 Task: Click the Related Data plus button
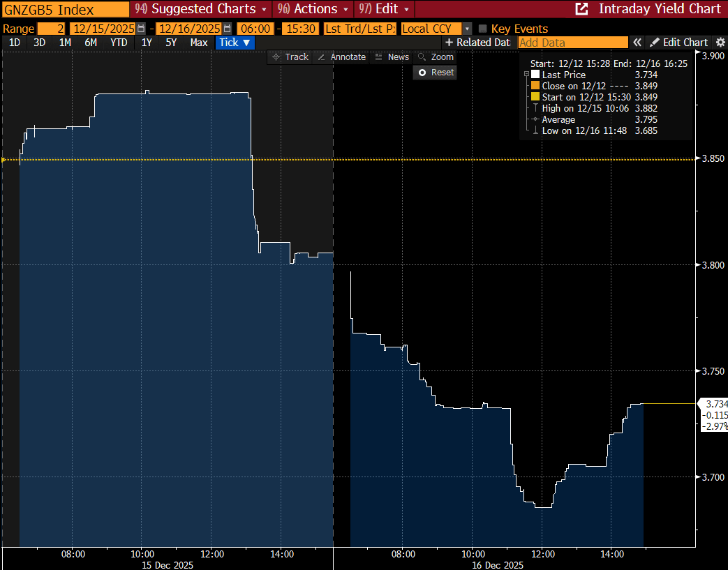coord(477,43)
